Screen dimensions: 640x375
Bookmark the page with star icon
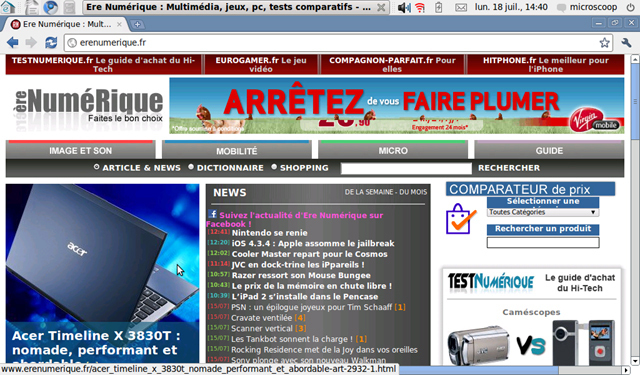(x=604, y=42)
